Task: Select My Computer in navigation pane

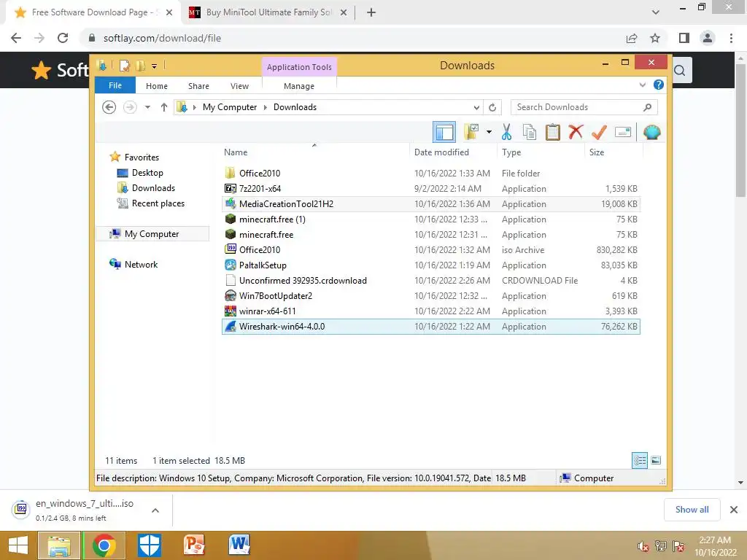Action: (152, 234)
